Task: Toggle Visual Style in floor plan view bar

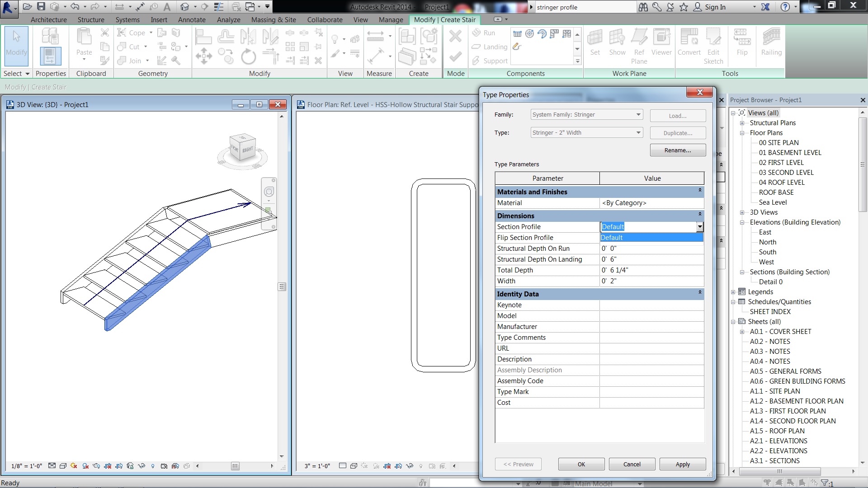Action: 354,466
